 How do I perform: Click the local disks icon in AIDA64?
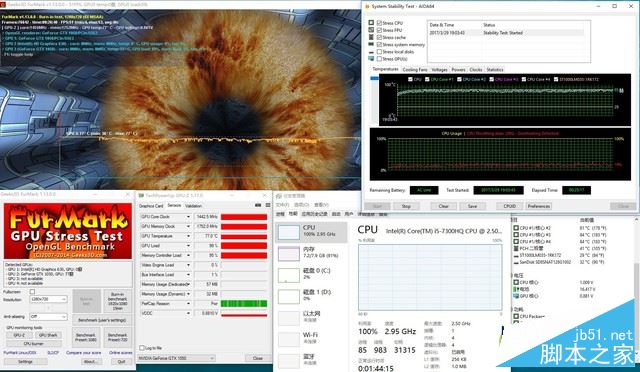(x=371, y=52)
